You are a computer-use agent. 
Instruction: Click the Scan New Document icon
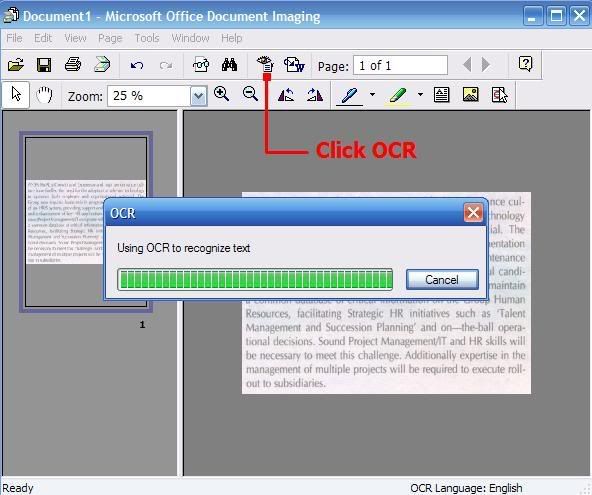click(102, 65)
